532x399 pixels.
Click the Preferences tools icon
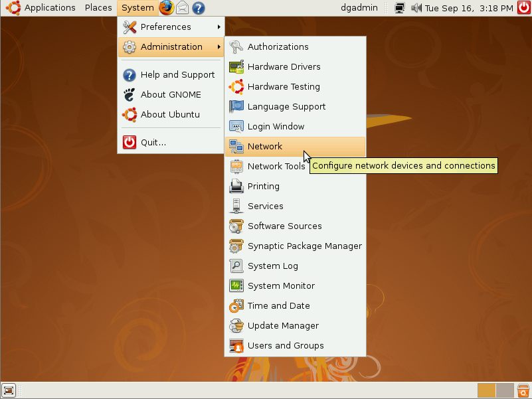130,27
